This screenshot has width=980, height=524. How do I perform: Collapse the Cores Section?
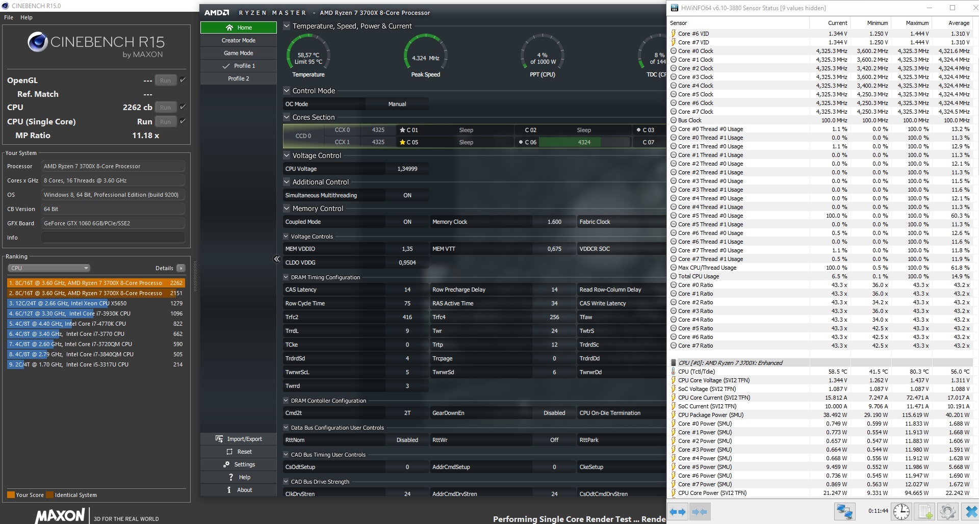click(287, 117)
